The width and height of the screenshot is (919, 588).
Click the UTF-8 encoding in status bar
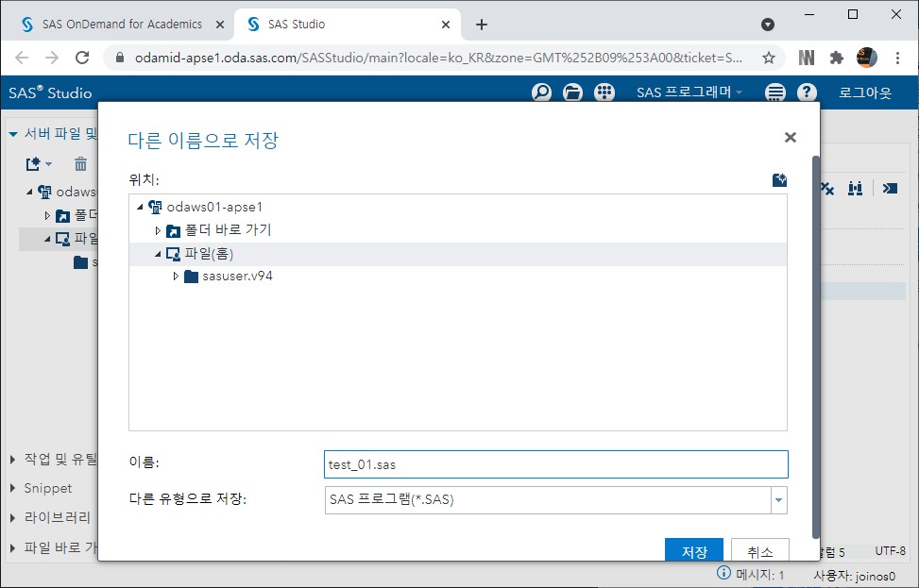click(890, 550)
